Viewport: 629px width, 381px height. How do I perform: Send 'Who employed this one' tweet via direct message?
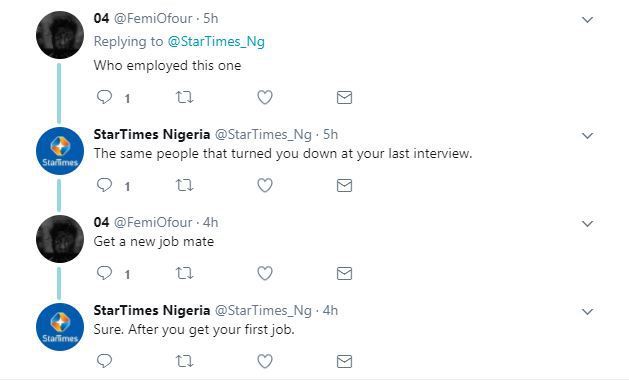(344, 97)
